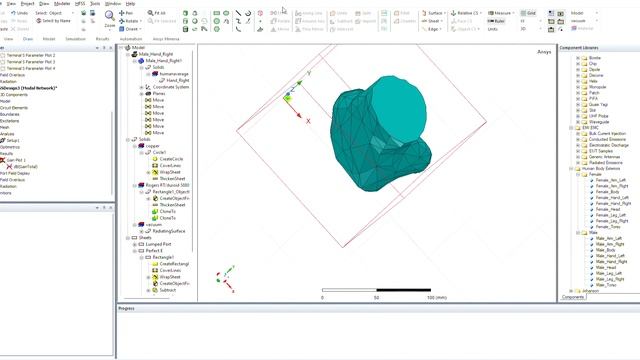
Task: Open the HFSS menu
Action: [x=80, y=4]
